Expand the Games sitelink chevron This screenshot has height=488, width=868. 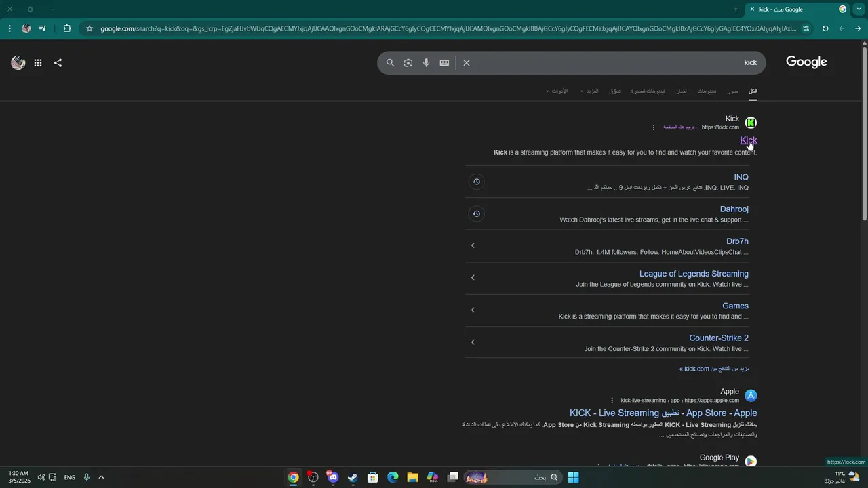[473, 310]
